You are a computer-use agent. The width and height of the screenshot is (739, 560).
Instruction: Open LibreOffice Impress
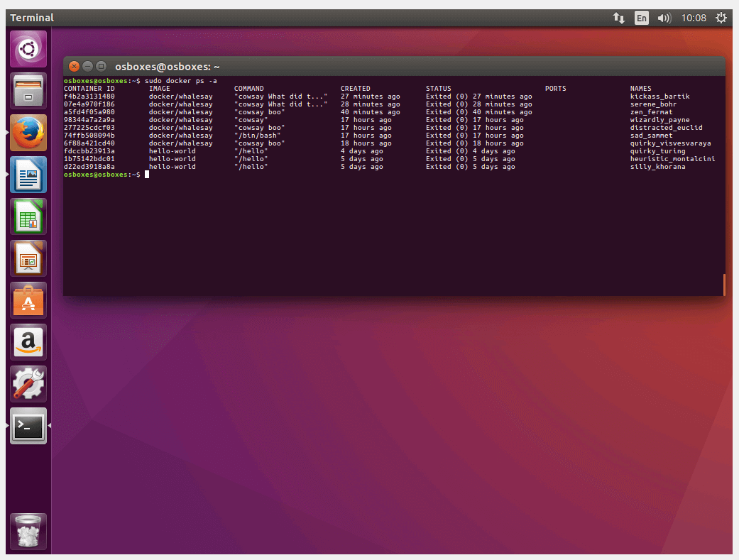[x=28, y=258]
